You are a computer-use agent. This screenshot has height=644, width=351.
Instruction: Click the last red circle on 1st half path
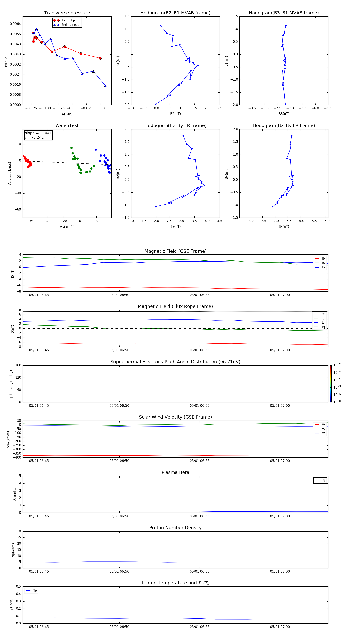(x=100, y=58)
